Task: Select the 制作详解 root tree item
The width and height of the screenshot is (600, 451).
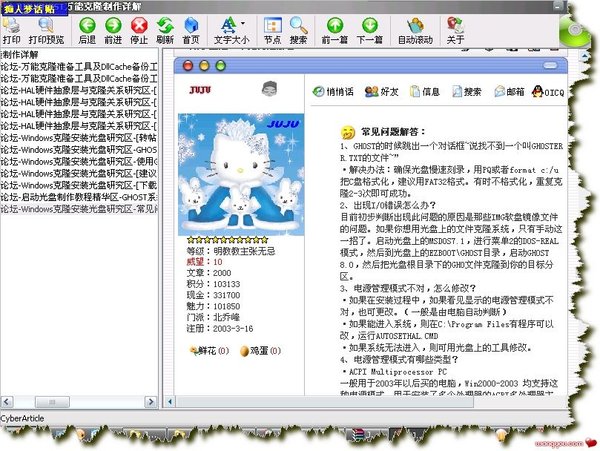Action: 20,55
